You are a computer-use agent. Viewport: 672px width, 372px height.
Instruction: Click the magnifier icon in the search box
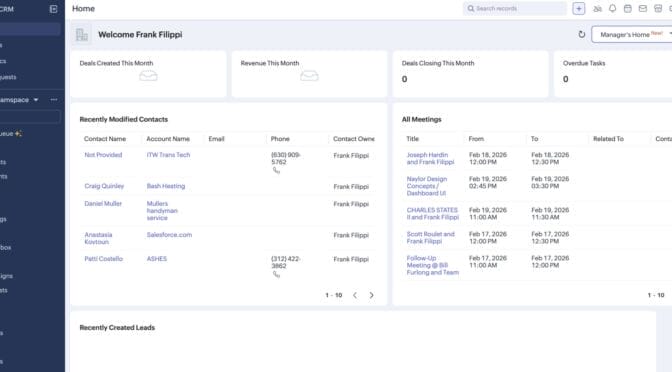coord(471,9)
